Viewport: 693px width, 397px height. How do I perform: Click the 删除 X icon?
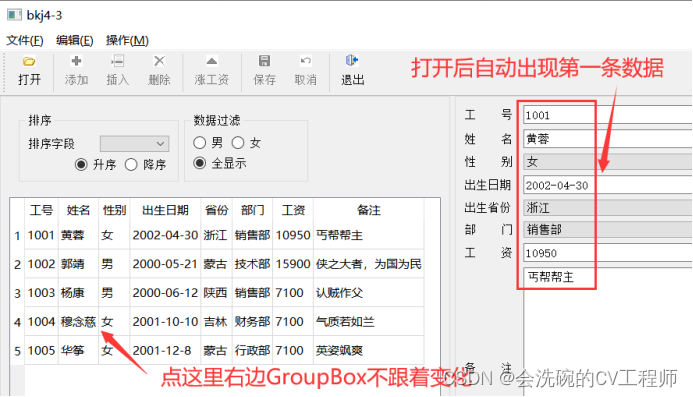click(159, 61)
